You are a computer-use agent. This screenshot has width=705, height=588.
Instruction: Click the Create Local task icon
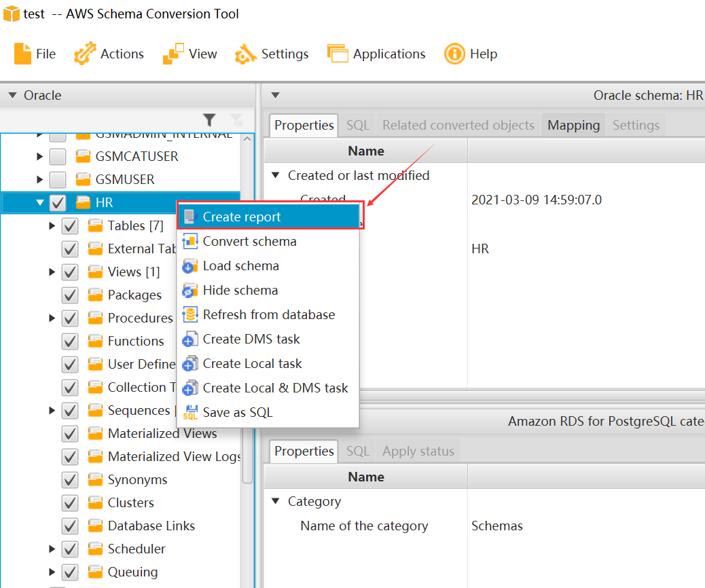click(190, 363)
